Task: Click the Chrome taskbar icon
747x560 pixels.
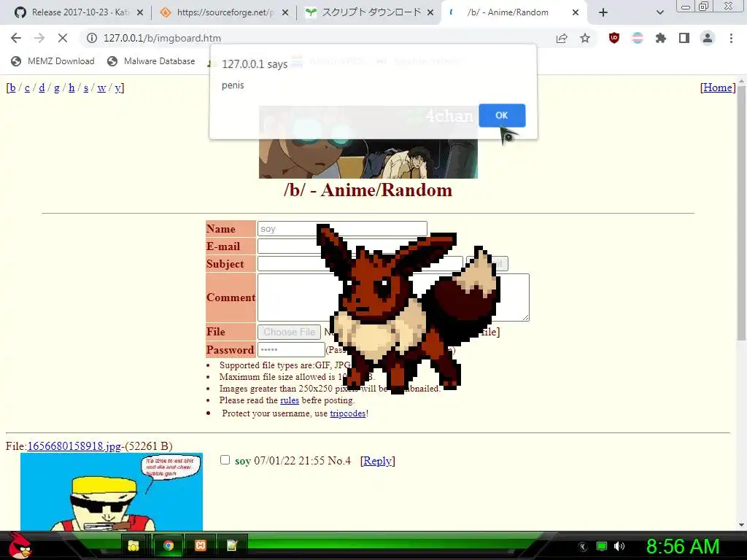Action: [x=169, y=545]
